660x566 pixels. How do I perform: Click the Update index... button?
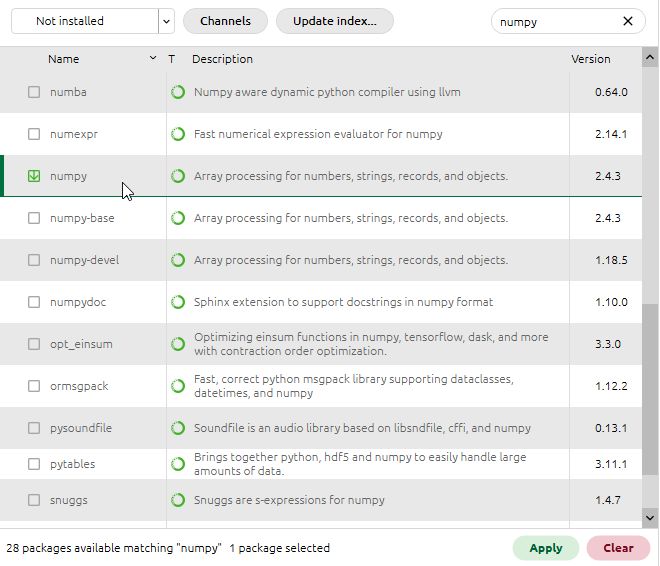[335, 21]
